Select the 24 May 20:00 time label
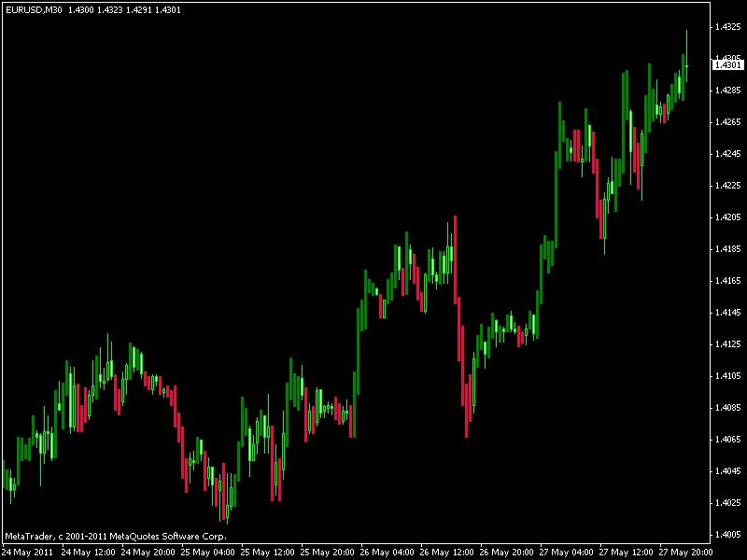 [148, 552]
